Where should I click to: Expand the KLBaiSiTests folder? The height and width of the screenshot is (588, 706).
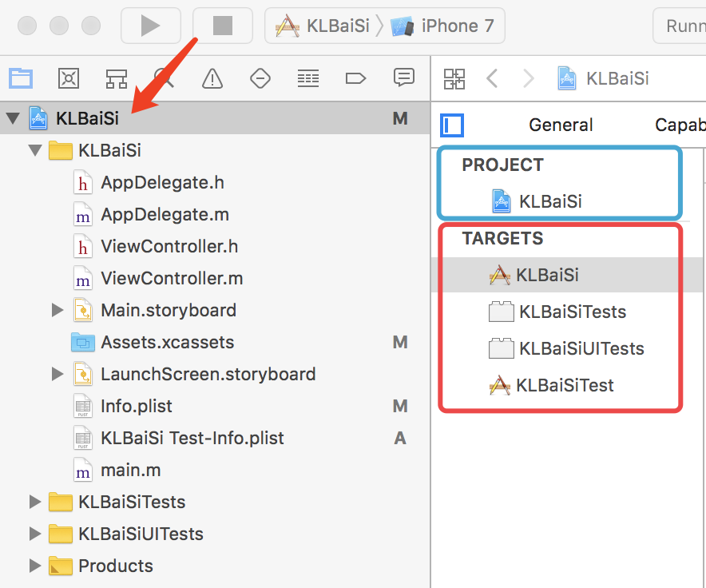pyautogui.click(x=34, y=502)
